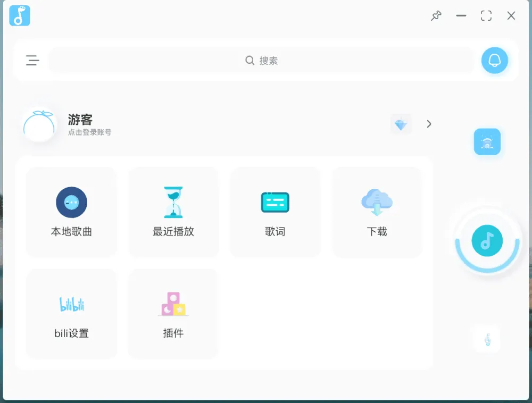532x403 pixels.
Task: Open the desktop lyrics widget icon
Action: click(x=487, y=142)
